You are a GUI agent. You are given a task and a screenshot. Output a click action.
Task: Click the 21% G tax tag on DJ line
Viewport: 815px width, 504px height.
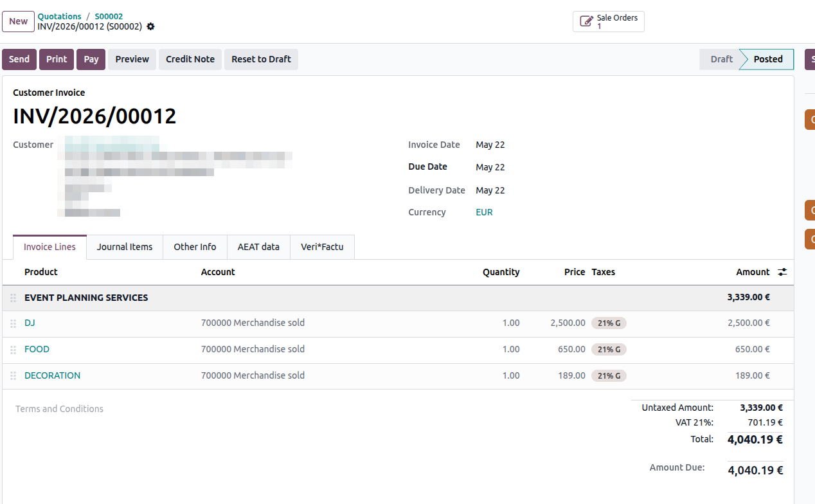[x=609, y=323]
